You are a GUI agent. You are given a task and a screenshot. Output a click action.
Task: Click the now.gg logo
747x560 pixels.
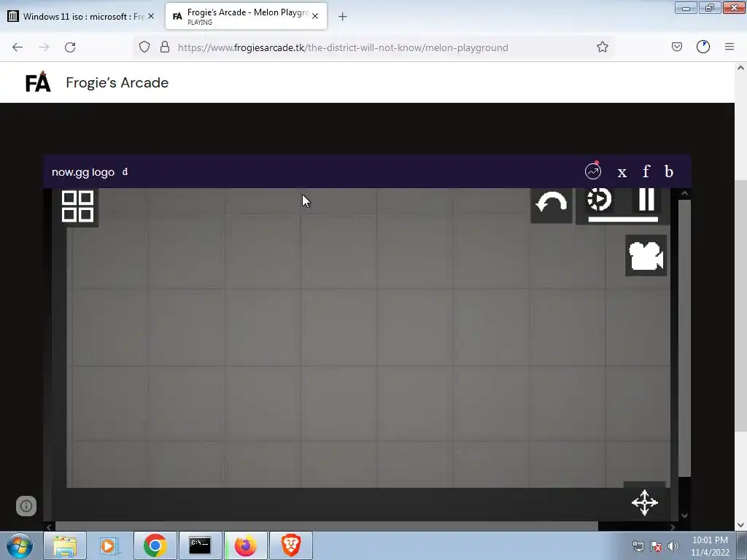click(83, 172)
